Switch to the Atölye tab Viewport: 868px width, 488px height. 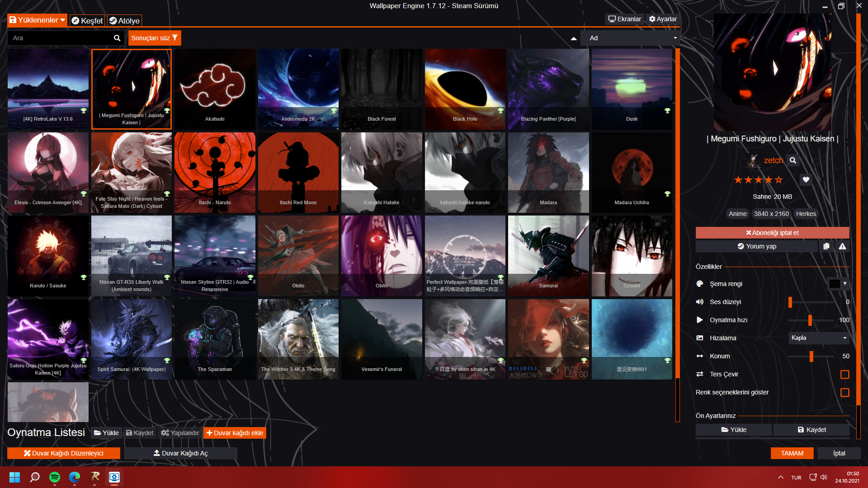[x=124, y=21]
